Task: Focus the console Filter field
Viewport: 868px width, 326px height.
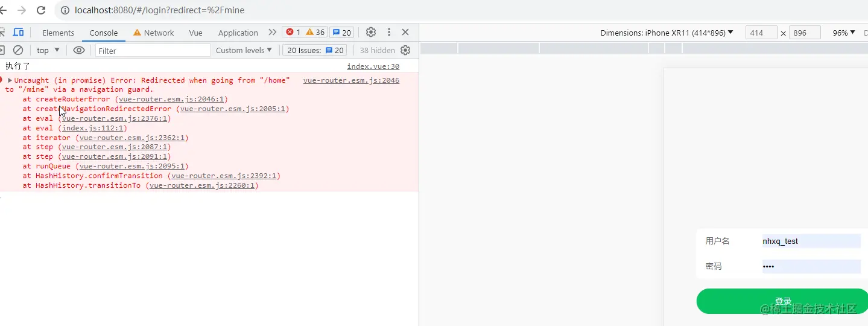Action: pyautogui.click(x=153, y=51)
